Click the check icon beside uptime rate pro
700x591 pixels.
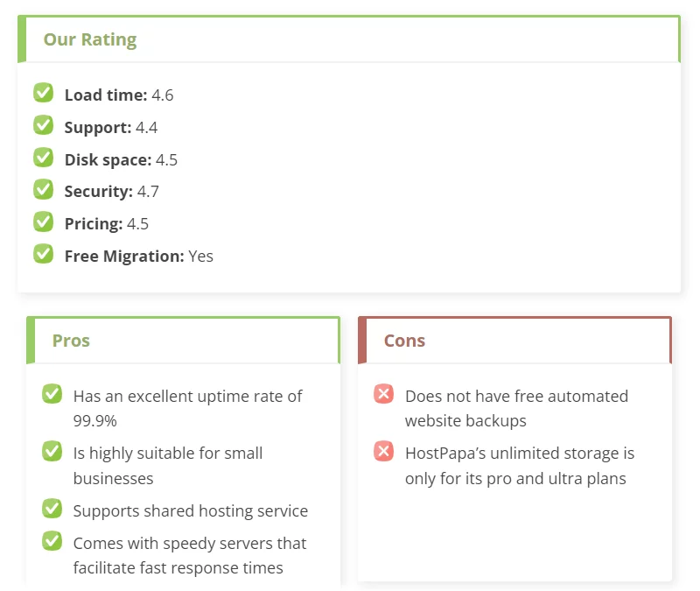52,393
